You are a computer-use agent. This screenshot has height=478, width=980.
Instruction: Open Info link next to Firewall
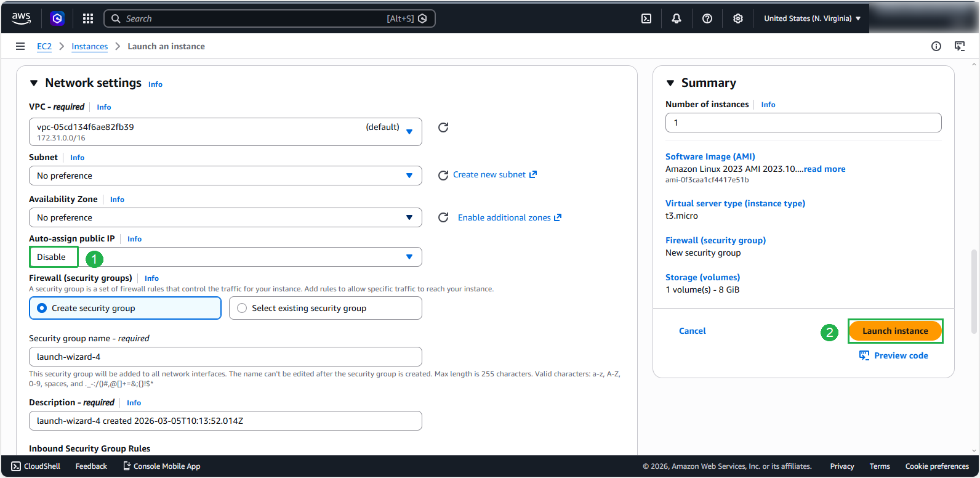click(x=151, y=278)
